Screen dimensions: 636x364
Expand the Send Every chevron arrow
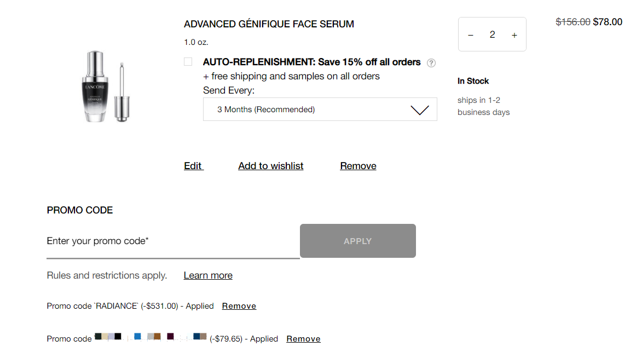click(419, 109)
